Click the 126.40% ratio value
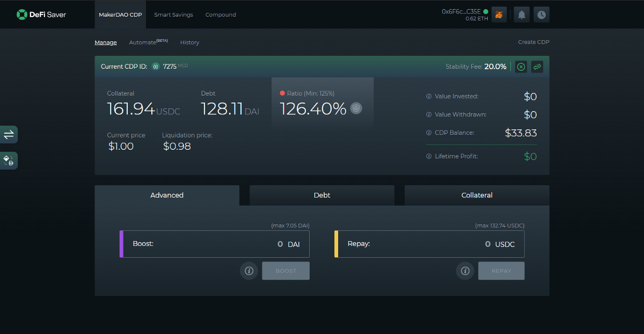Viewport: 644px width, 334px height. click(313, 109)
